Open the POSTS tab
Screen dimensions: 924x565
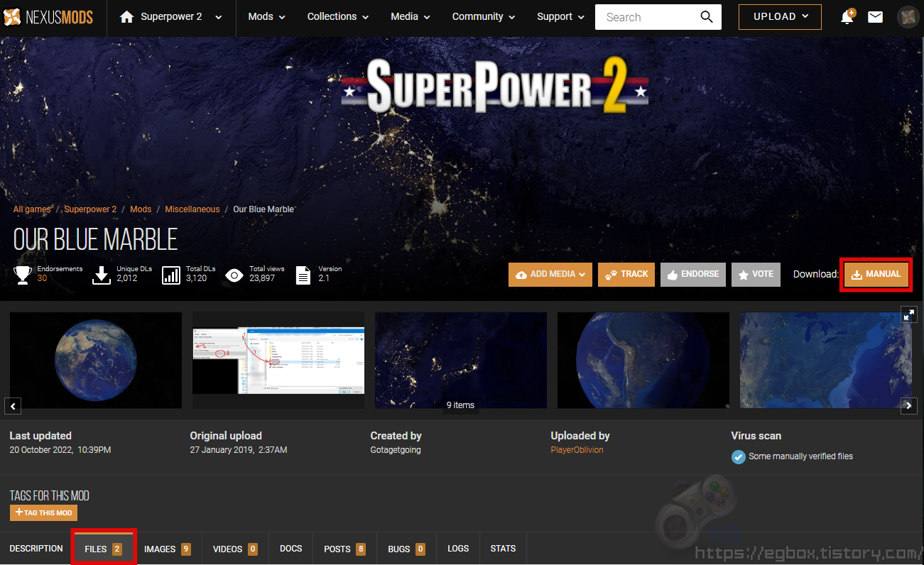(x=345, y=549)
